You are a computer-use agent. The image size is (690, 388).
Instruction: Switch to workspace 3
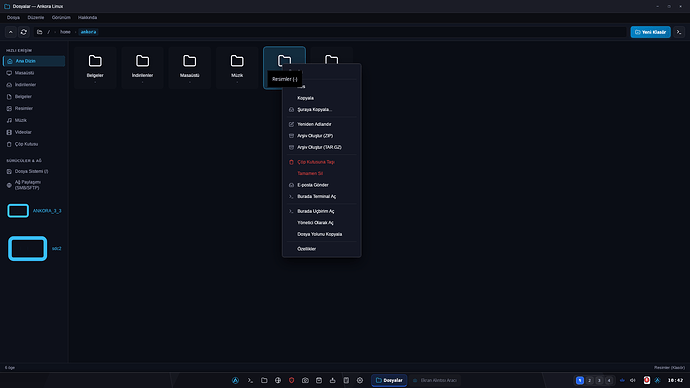click(599, 381)
